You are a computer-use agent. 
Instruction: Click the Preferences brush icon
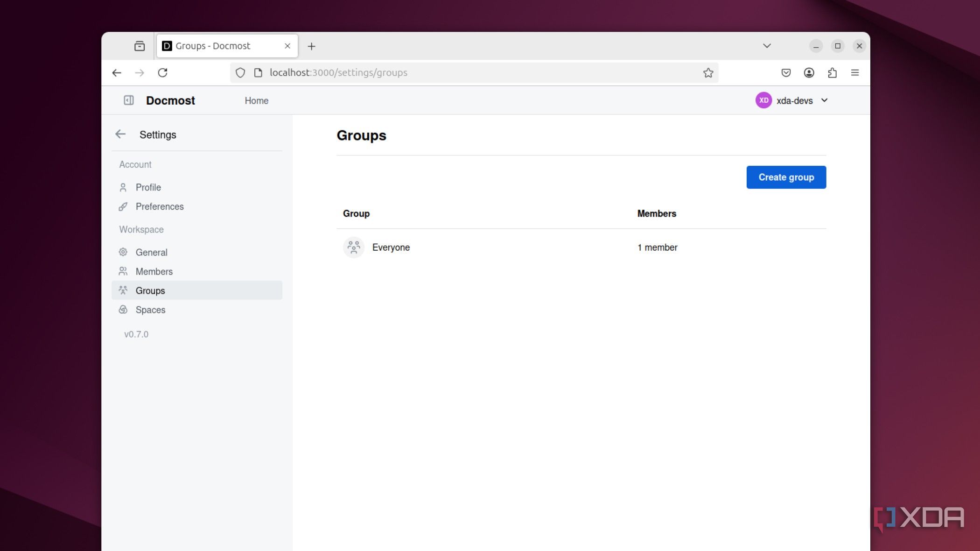coord(123,206)
